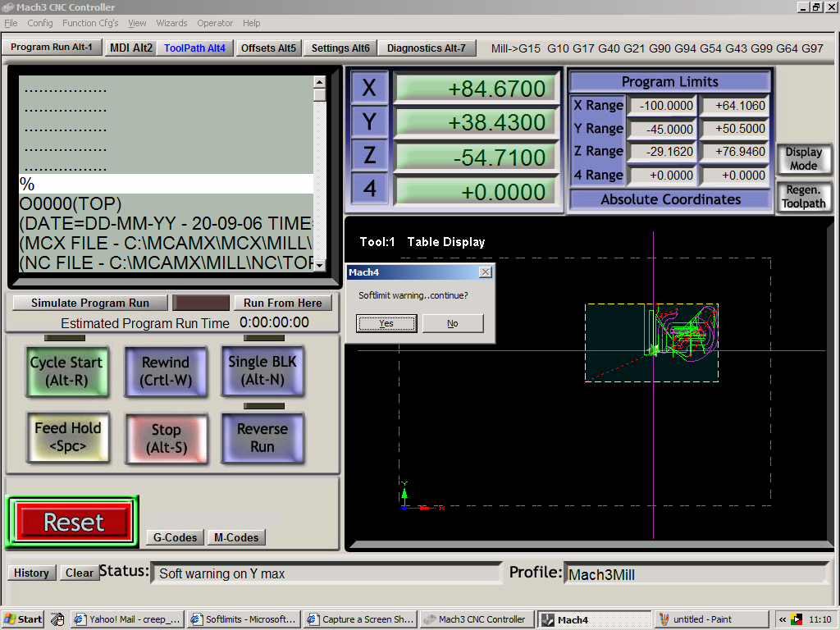The image size is (840, 630).
Task: Click the Y axis button
Action: click(x=369, y=122)
